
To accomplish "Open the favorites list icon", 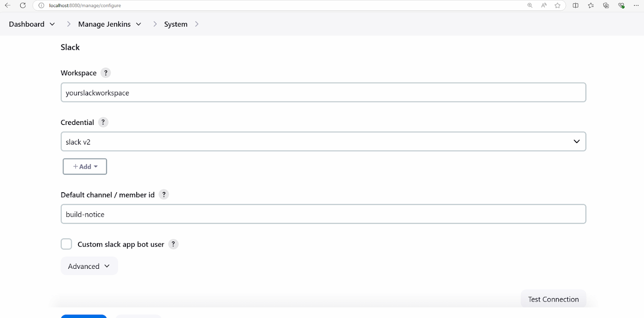I will 591,6.
